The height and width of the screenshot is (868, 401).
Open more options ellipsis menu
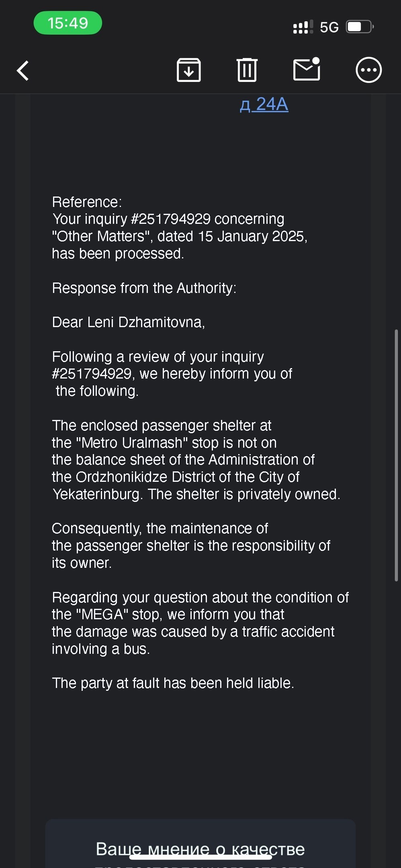coord(368,70)
